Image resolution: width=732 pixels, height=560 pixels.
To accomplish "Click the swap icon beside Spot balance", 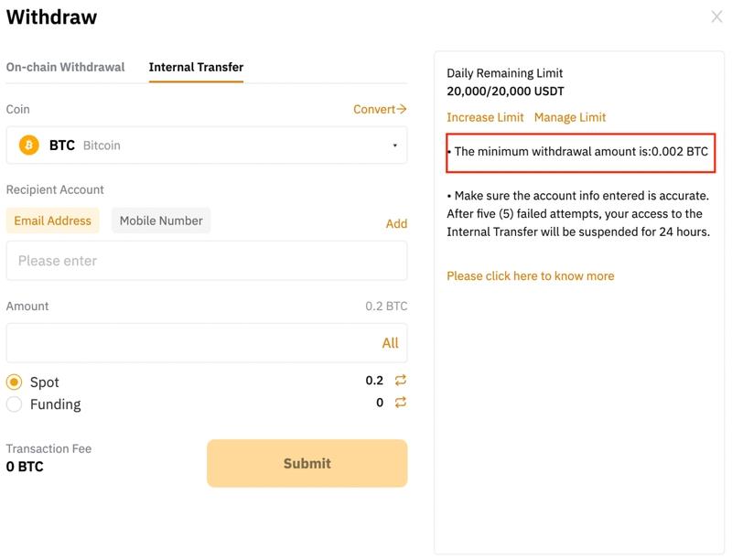I will [400, 381].
